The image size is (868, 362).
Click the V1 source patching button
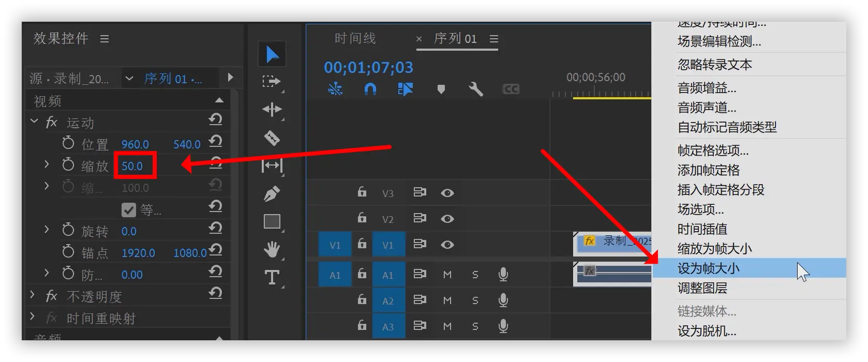coord(335,245)
